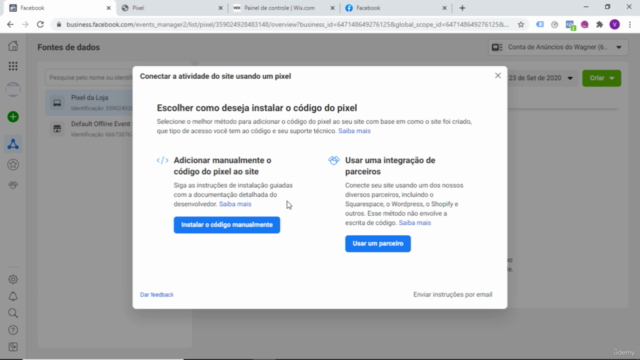The height and width of the screenshot is (360, 640).
Task: Click the circular gray extension icon
Action: (554, 24)
